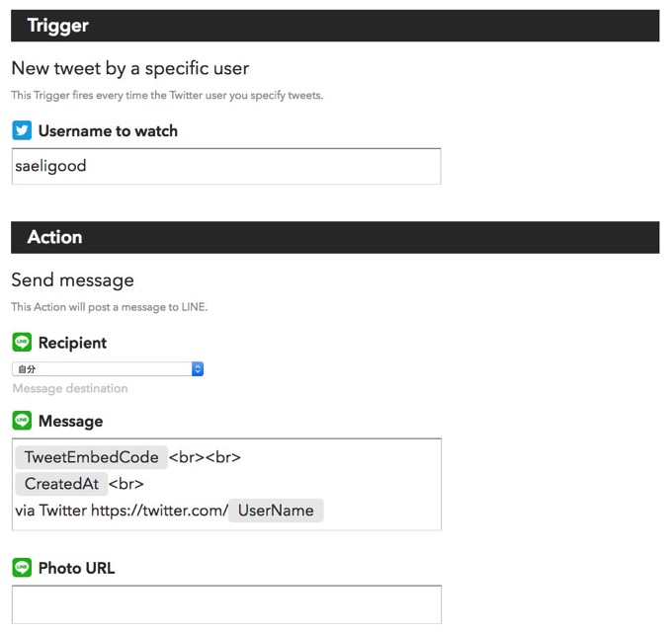Click the LINE icon next to Message

click(22, 421)
